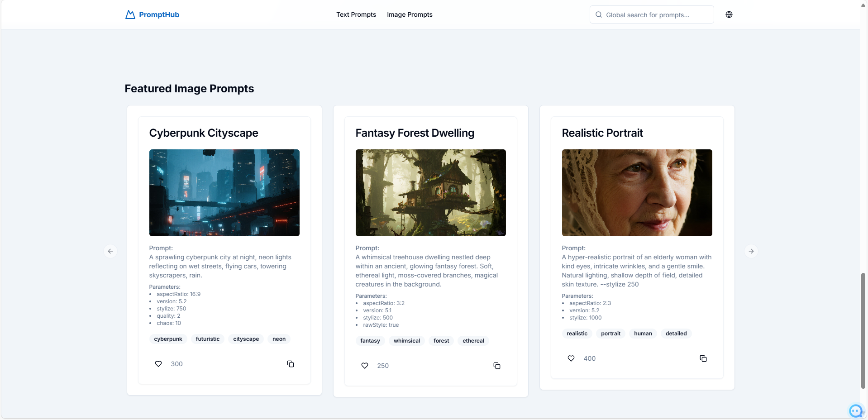Click the search magnifier icon
The image size is (868, 420).
tap(599, 14)
